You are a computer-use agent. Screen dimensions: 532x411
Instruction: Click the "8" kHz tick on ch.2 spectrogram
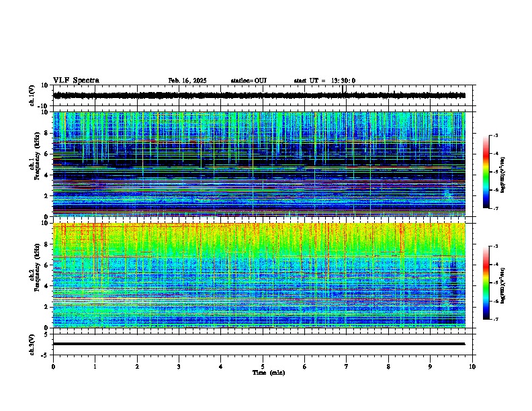pos(46,244)
